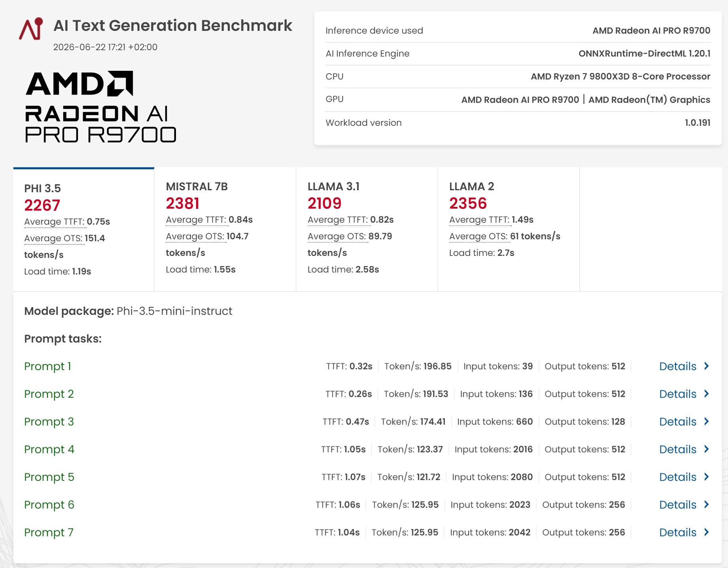Click Details text for Prompt 3
The image size is (728, 568).
click(x=677, y=422)
